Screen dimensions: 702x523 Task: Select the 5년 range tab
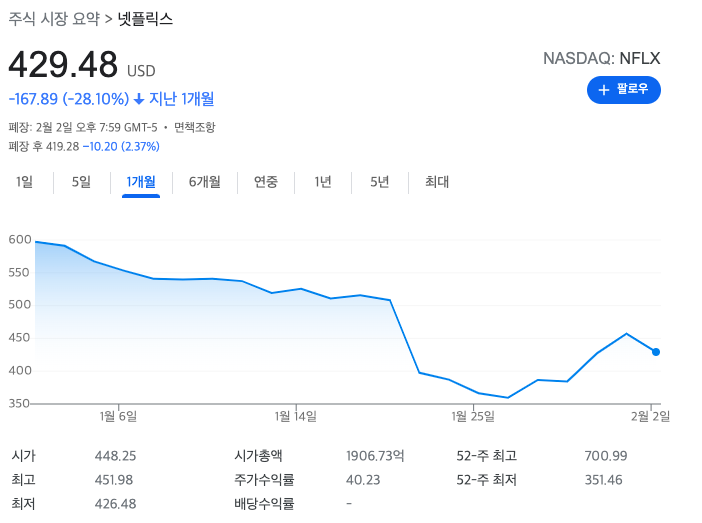[x=380, y=182]
